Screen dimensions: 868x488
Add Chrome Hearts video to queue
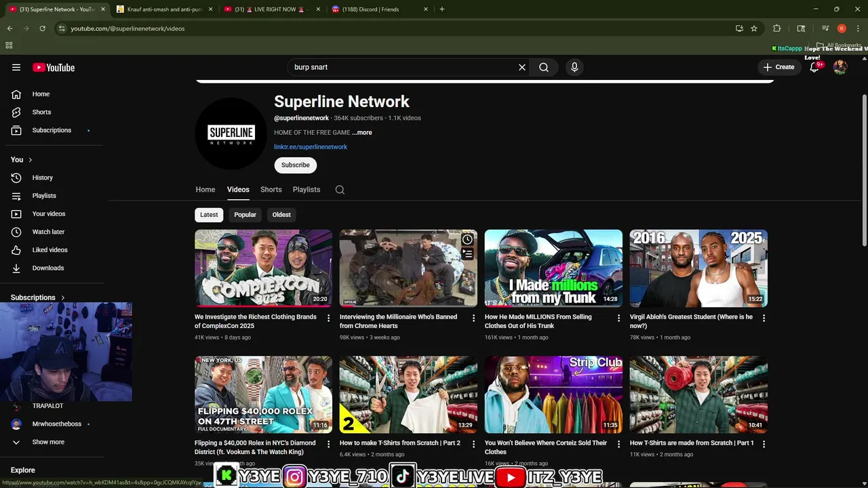pyautogui.click(x=467, y=253)
